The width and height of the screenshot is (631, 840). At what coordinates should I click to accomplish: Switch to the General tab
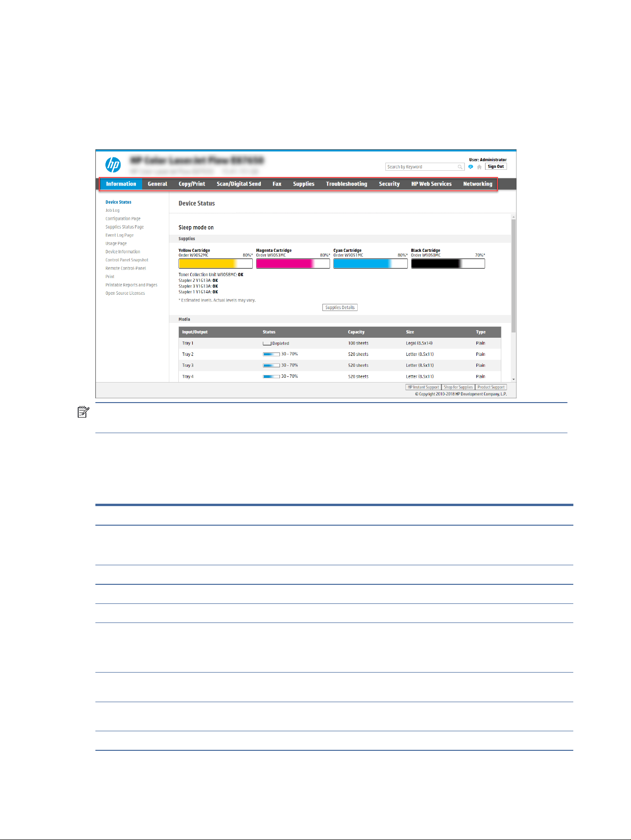(157, 184)
